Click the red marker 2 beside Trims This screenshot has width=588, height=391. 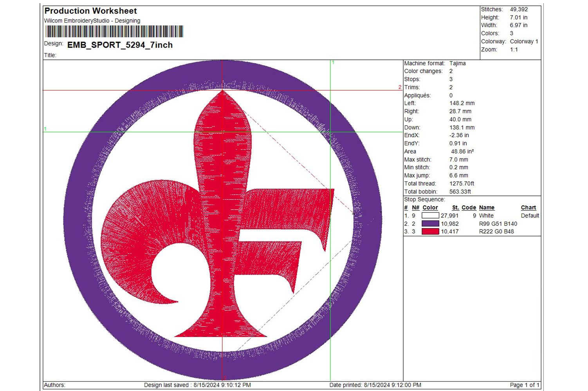pos(400,87)
